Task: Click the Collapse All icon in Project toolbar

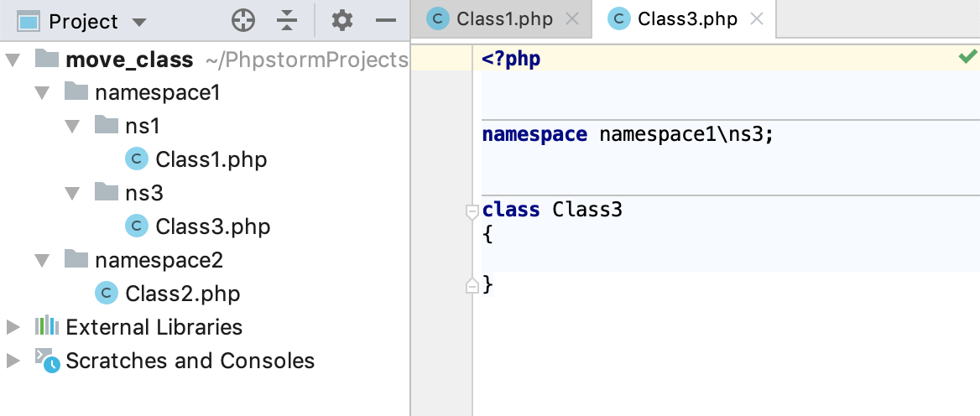Action: [287, 21]
